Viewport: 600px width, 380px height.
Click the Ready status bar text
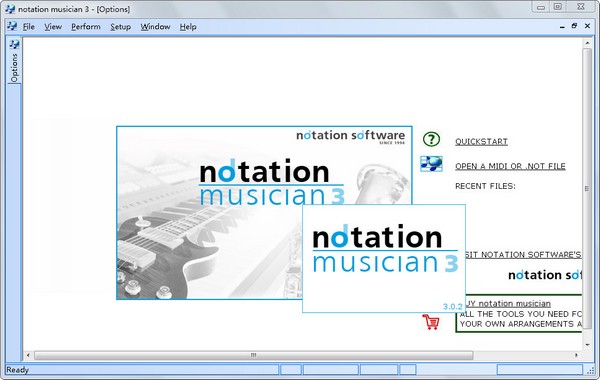17,370
